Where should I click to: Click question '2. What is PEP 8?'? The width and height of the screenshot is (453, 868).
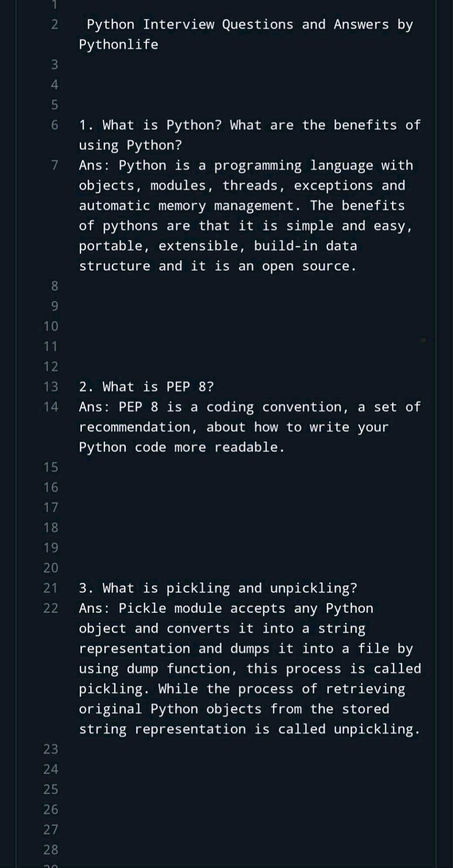(x=146, y=387)
